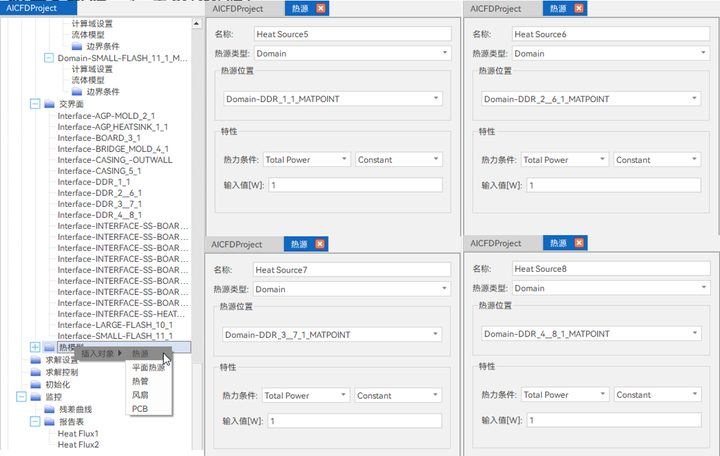
Task: Edit the name field Heat Source8
Action: (x=611, y=269)
